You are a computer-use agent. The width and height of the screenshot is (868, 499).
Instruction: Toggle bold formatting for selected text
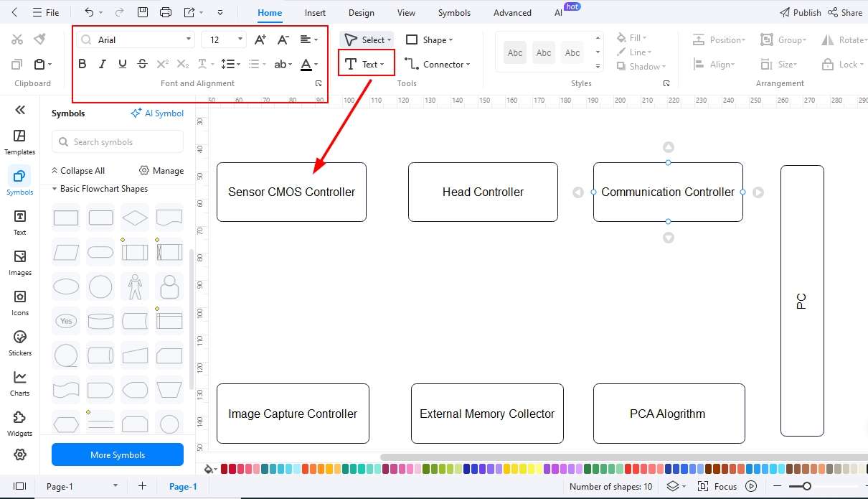click(x=82, y=63)
